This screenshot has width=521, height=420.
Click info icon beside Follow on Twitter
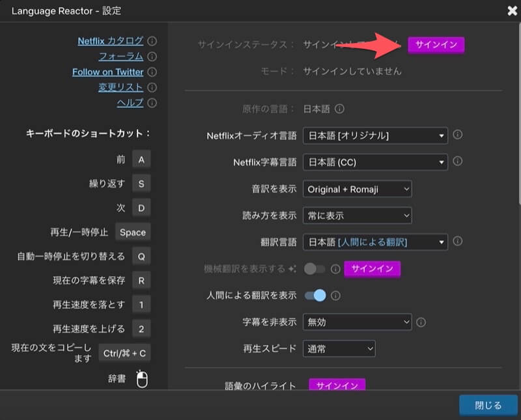[x=152, y=72]
